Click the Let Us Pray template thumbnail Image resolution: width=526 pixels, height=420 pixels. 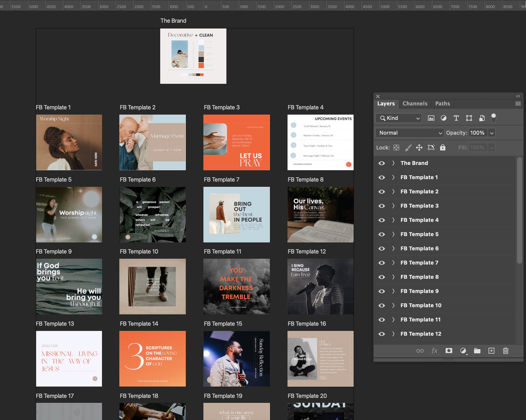(237, 142)
